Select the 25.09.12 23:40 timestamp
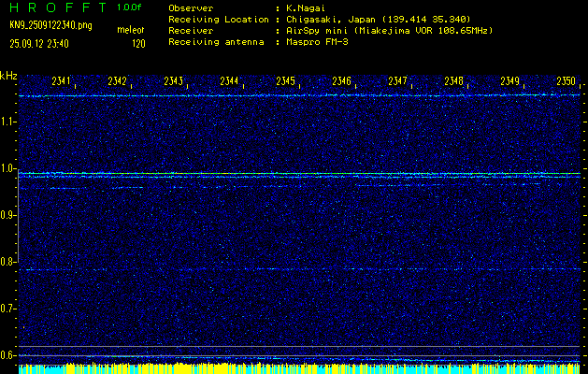The image size is (588, 374). (x=39, y=44)
